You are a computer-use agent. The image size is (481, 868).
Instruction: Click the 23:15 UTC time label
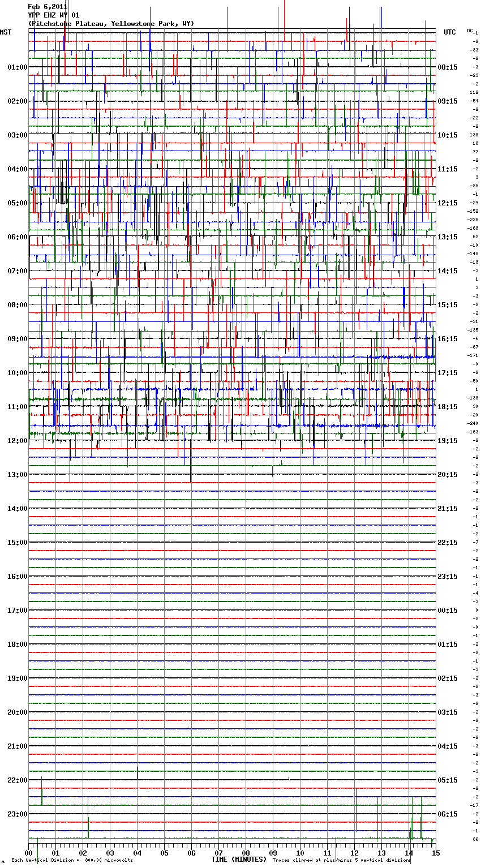click(x=448, y=577)
